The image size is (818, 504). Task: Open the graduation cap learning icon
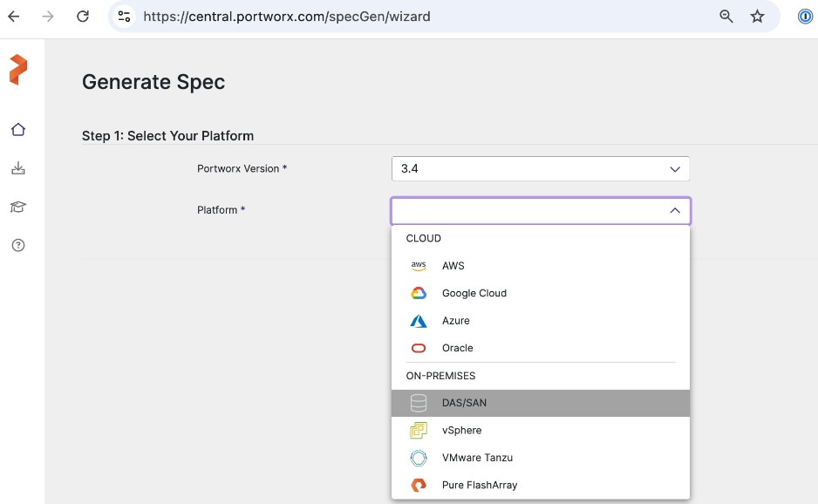(18, 207)
